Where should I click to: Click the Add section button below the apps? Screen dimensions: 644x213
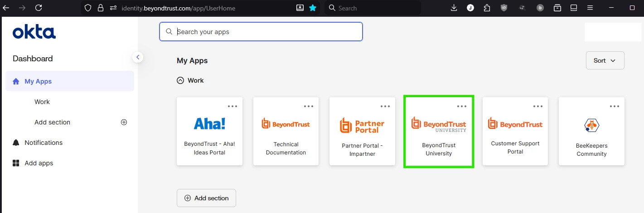pyautogui.click(x=206, y=198)
